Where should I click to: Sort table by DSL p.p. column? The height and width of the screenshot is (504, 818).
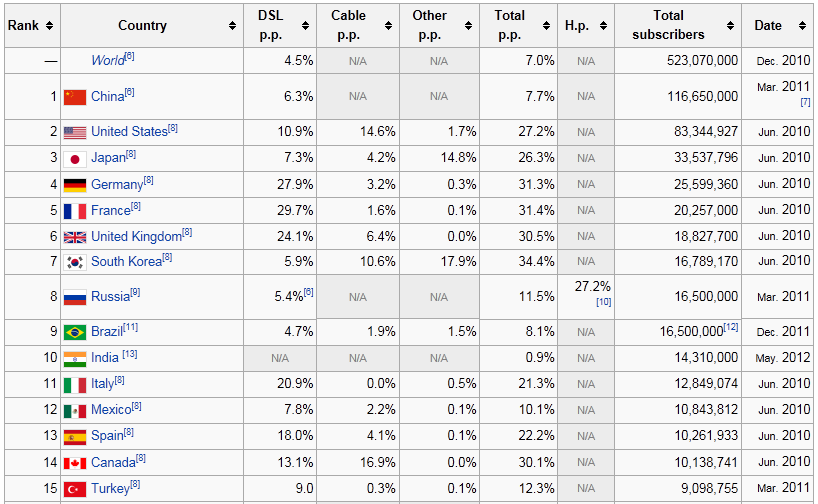pyautogui.click(x=307, y=26)
